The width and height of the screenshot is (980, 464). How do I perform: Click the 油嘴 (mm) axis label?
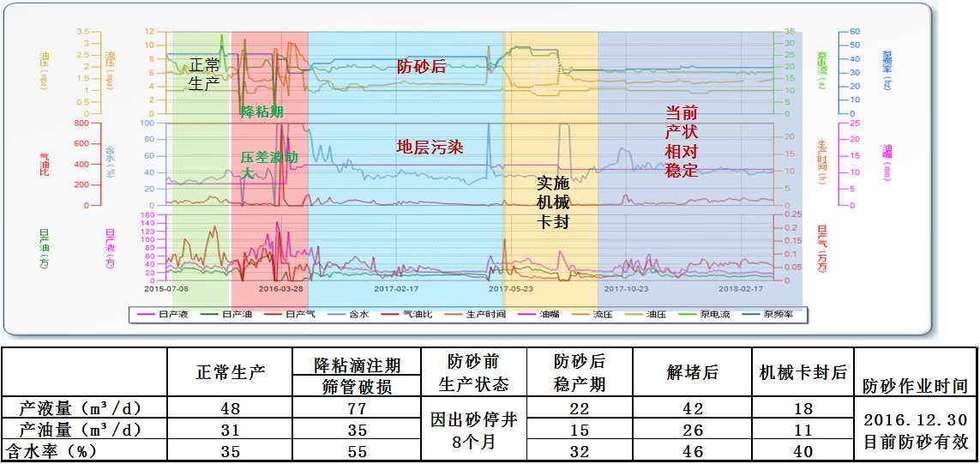887,164
